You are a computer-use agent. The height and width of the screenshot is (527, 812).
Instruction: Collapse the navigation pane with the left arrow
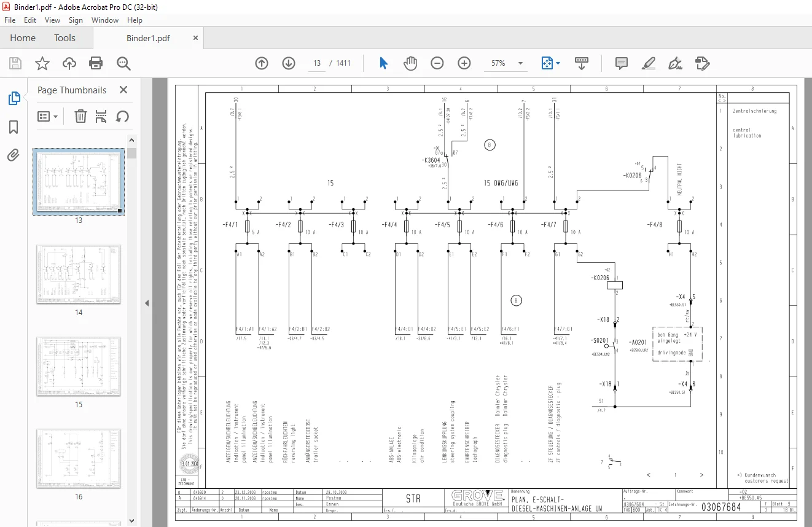click(x=147, y=303)
